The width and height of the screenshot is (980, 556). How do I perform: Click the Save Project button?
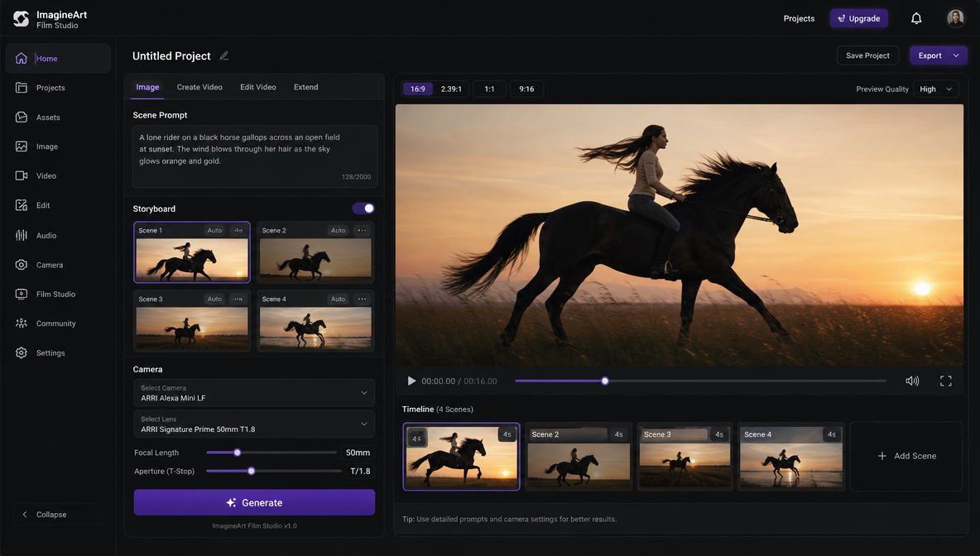[867, 55]
